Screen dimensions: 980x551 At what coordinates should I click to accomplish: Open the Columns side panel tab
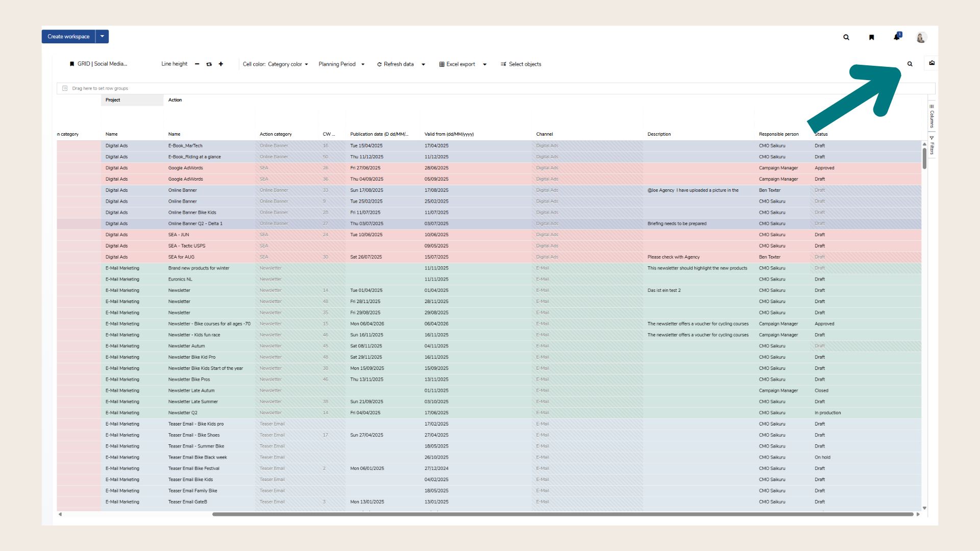pos(932,117)
